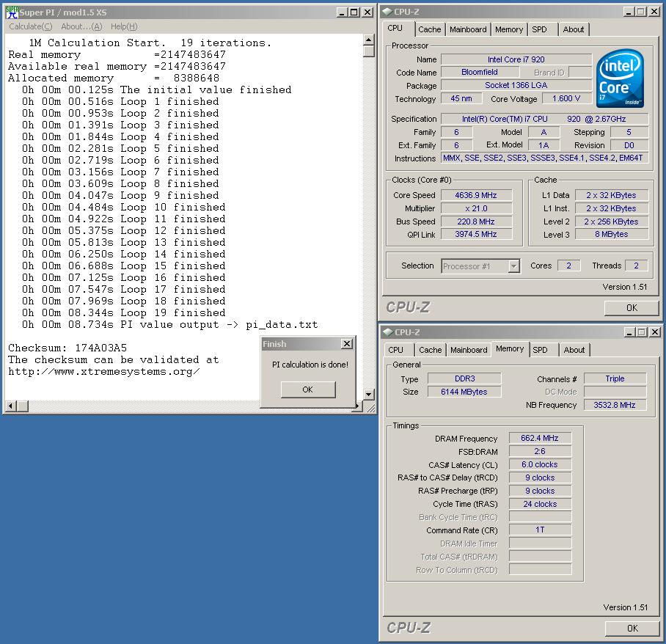Viewport: 666px width, 644px height.
Task: Switch to Mainboard tab in top CPU-Z
Action: [x=468, y=29]
